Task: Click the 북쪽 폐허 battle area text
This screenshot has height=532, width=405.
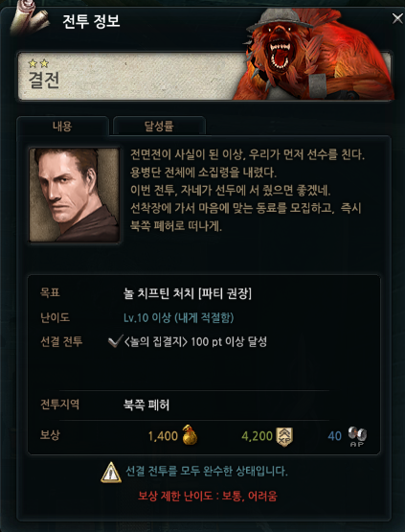Action: pyautogui.click(x=146, y=405)
